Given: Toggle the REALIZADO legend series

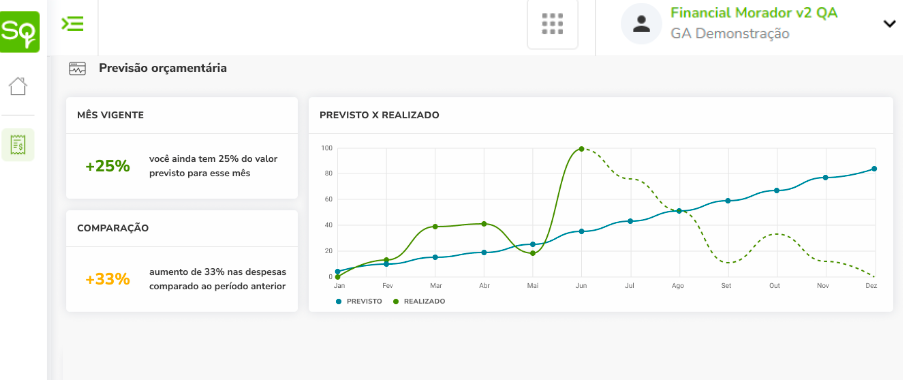Looking at the screenshot, I should [419, 301].
